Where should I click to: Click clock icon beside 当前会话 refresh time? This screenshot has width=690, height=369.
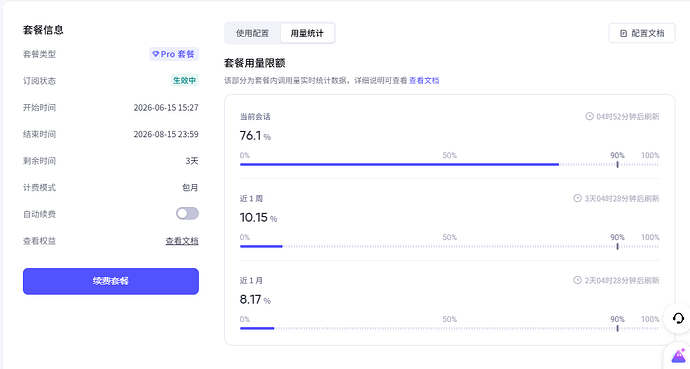tap(589, 116)
